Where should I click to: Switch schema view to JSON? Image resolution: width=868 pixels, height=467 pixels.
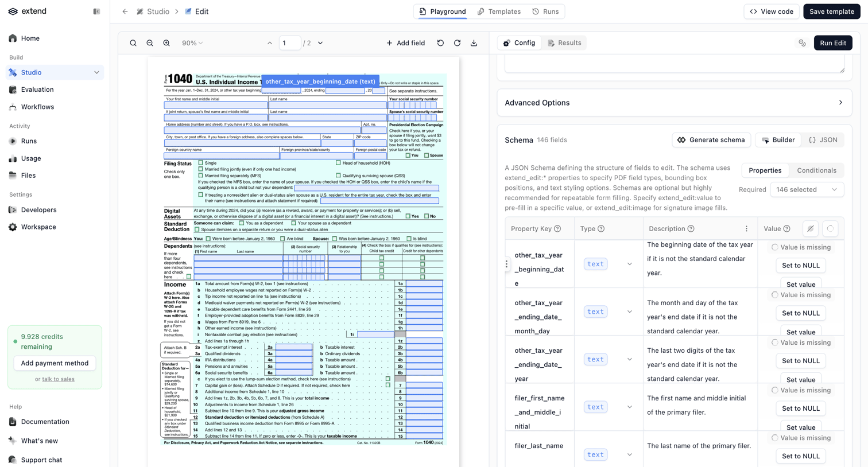pyautogui.click(x=823, y=140)
